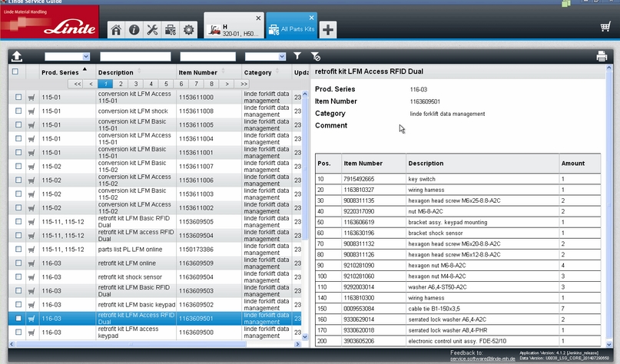Image resolution: width=620 pixels, height=364 pixels.
Task: Click the upload/export icon above the list
Action: 17,57
